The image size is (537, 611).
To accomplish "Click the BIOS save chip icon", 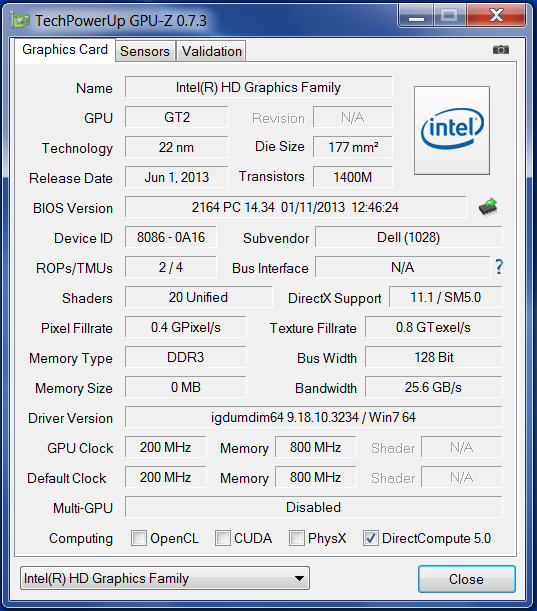I will pyautogui.click(x=488, y=207).
